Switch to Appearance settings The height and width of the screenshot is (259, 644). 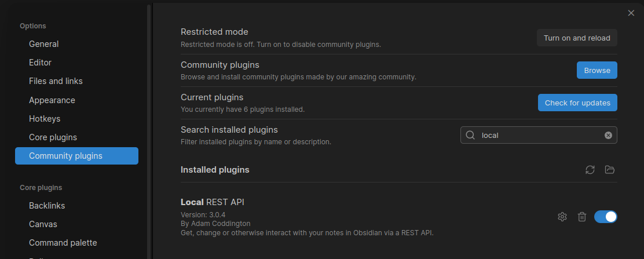[52, 100]
